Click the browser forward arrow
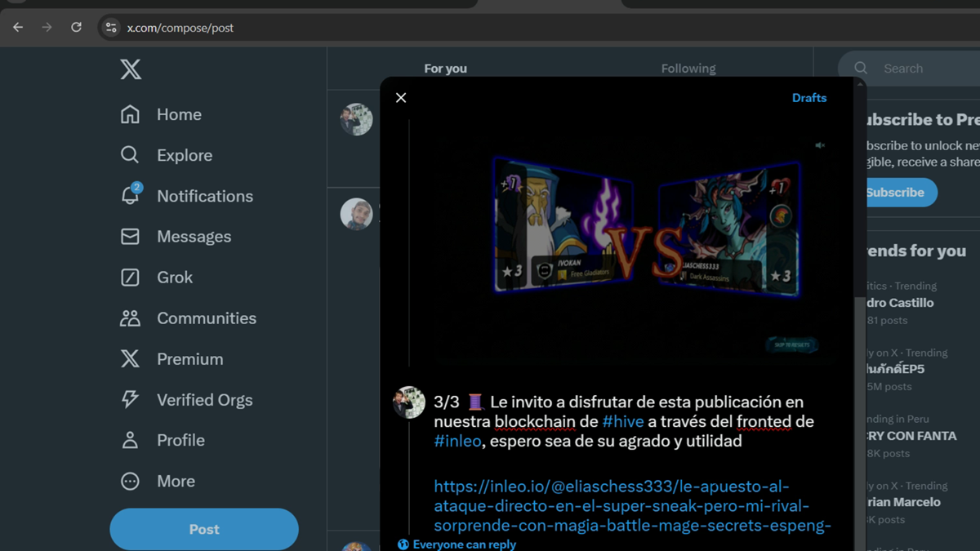The width and height of the screenshot is (980, 551). (47, 27)
